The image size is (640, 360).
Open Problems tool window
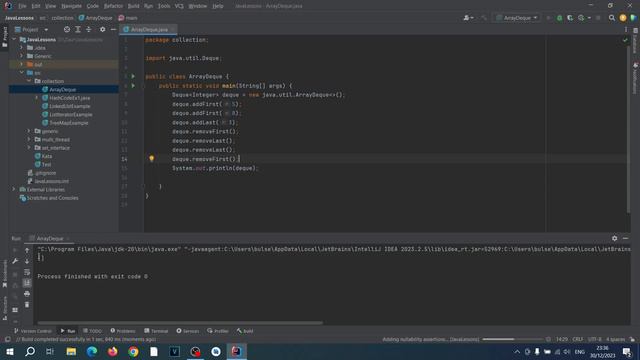tap(122, 331)
